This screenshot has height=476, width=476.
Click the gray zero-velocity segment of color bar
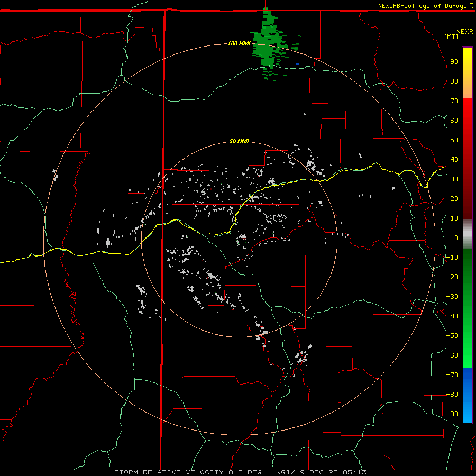pyautogui.click(x=467, y=234)
